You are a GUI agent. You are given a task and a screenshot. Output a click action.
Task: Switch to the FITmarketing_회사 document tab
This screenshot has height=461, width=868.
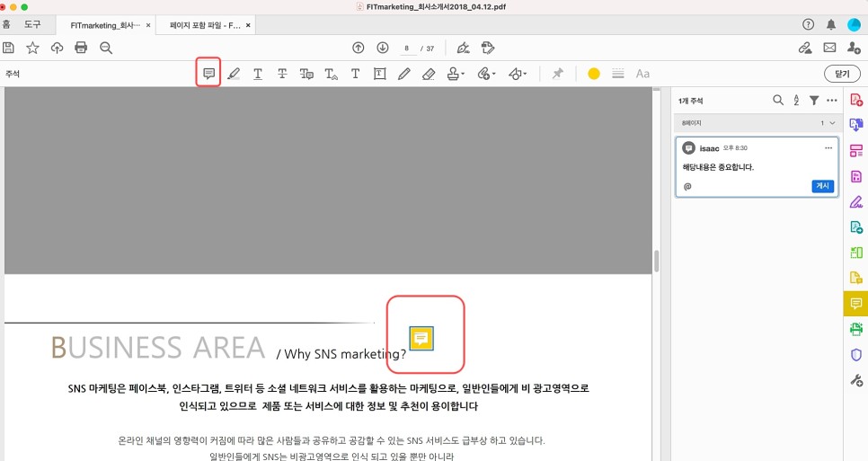click(105, 25)
